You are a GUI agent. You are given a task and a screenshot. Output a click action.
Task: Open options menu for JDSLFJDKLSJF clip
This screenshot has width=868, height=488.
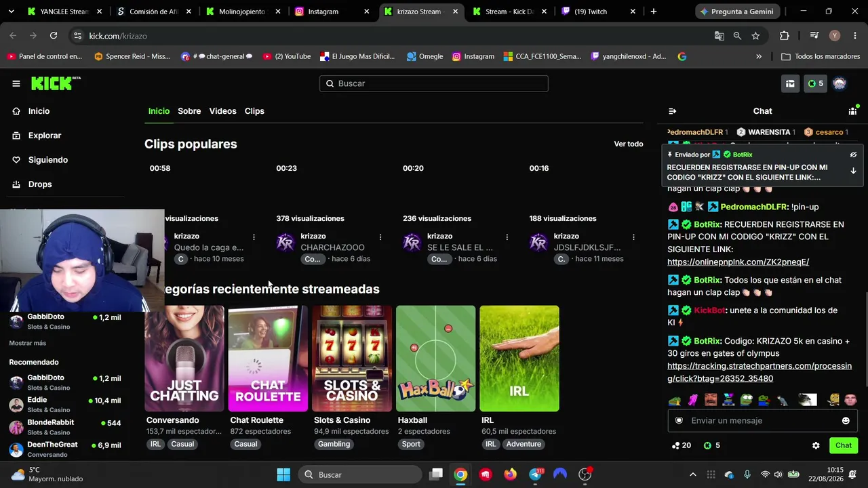[x=633, y=237]
